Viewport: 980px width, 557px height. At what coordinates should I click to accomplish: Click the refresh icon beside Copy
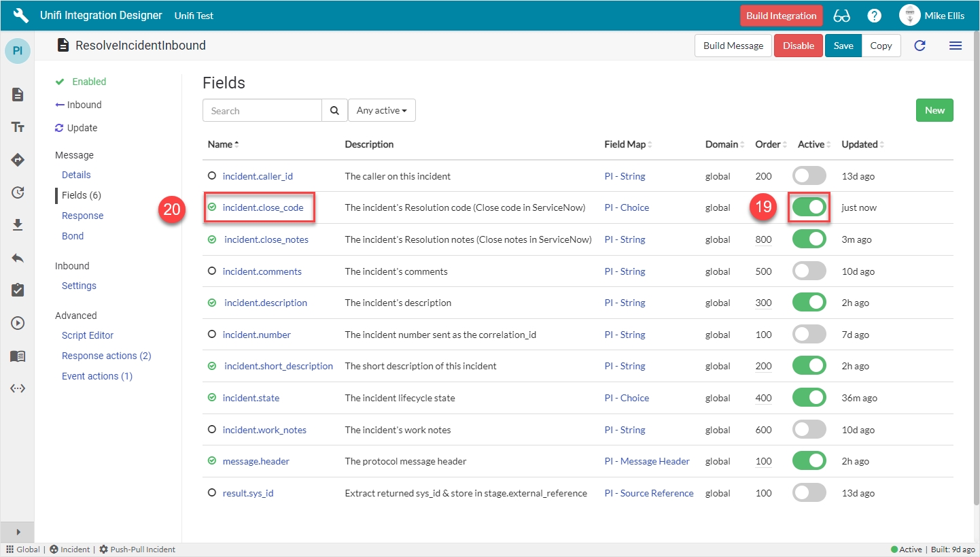pos(920,46)
